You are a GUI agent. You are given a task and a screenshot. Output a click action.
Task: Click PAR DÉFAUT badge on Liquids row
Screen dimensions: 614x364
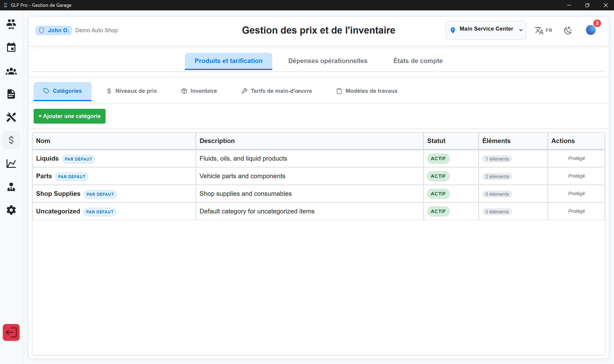[78, 159]
